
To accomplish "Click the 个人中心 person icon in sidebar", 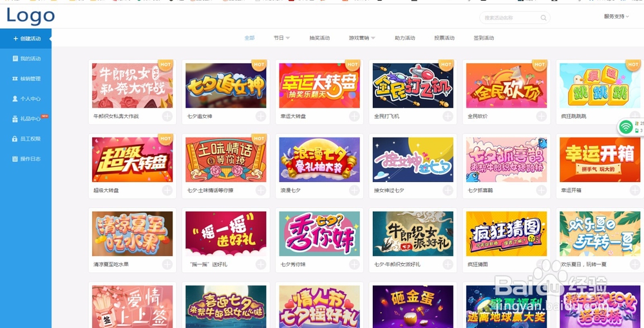I will [15, 99].
